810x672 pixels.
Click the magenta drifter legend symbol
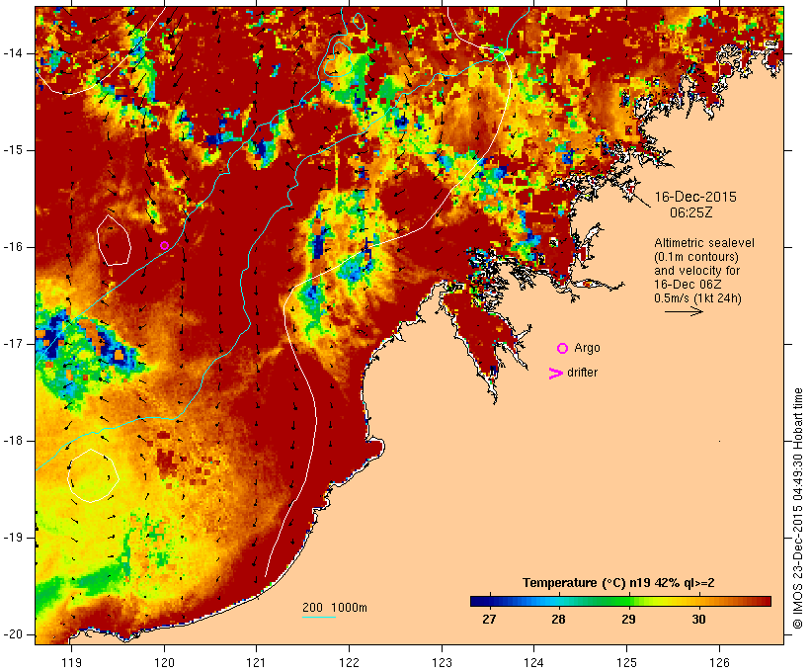pyautogui.click(x=555, y=374)
